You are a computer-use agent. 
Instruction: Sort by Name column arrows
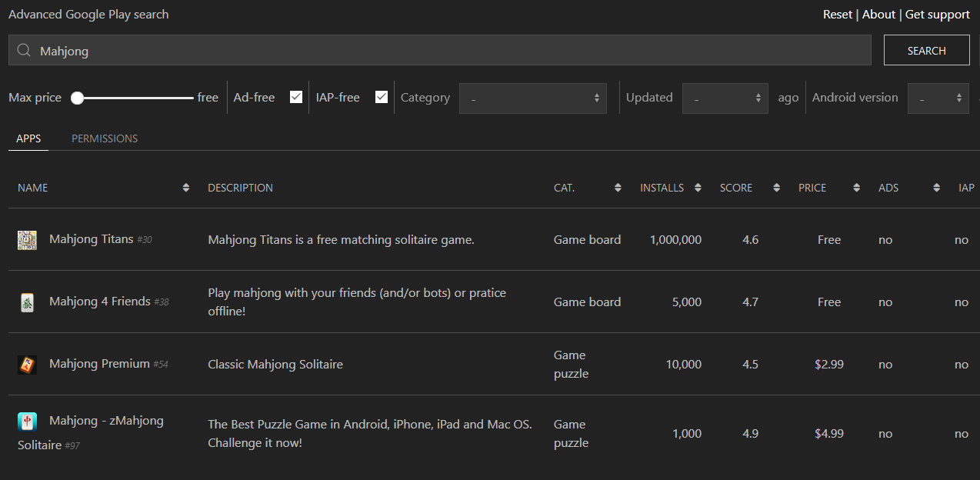click(x=185, y=188)
